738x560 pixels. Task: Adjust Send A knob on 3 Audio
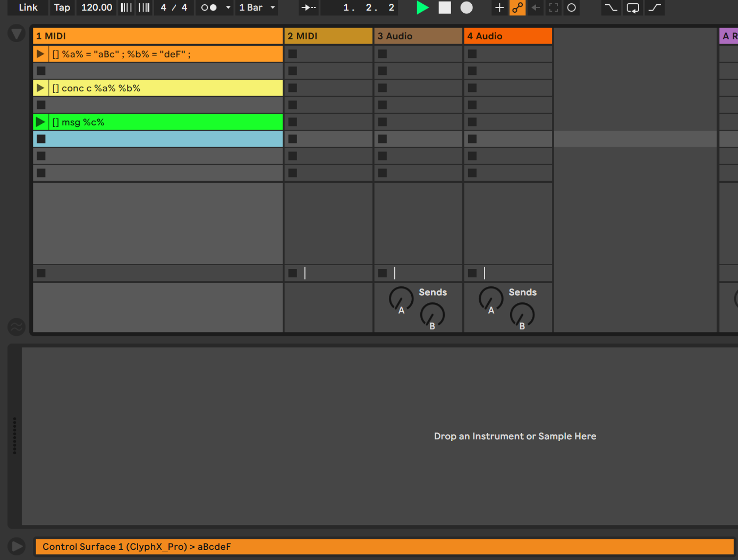pos(401,299)
